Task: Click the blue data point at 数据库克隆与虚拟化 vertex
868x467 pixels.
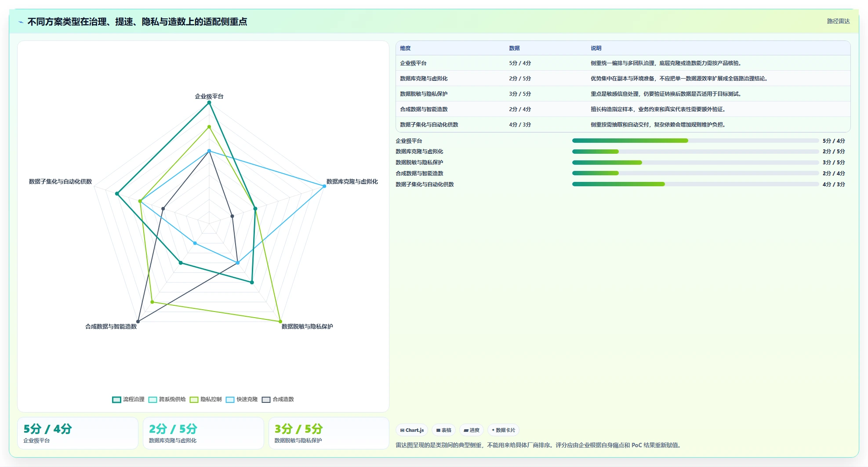Action: tap(324, 186)
